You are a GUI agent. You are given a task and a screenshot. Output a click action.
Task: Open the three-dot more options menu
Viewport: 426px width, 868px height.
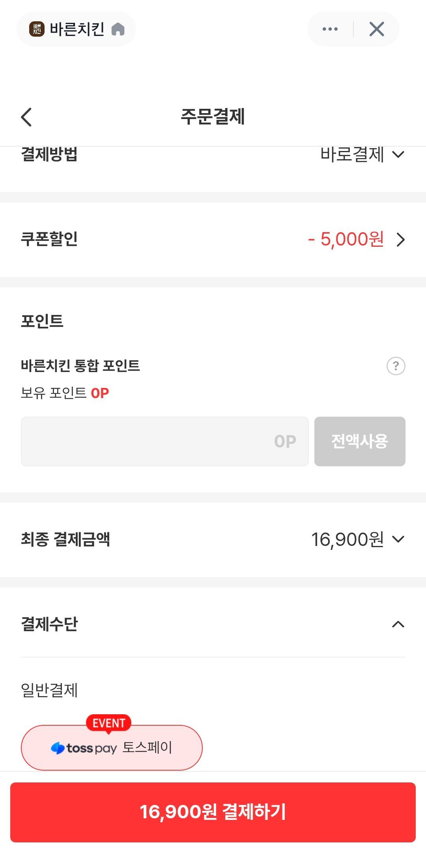point(330,29)
